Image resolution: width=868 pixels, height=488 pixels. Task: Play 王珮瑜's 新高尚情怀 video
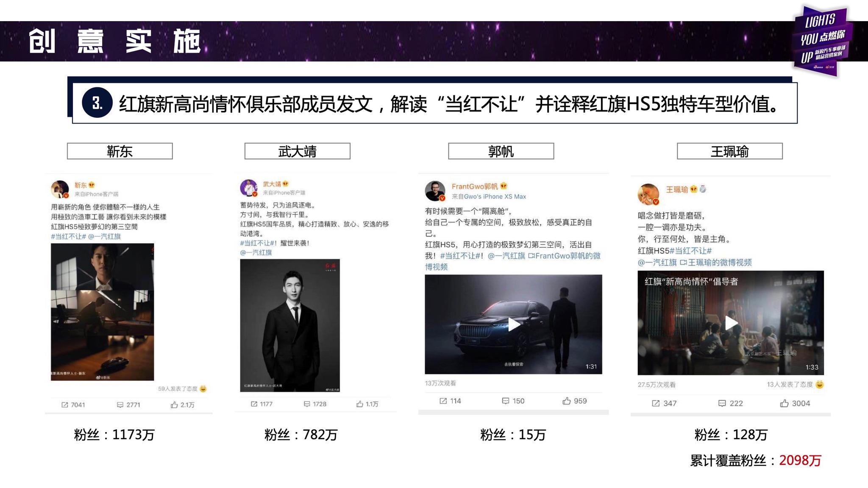coord(731,323)
